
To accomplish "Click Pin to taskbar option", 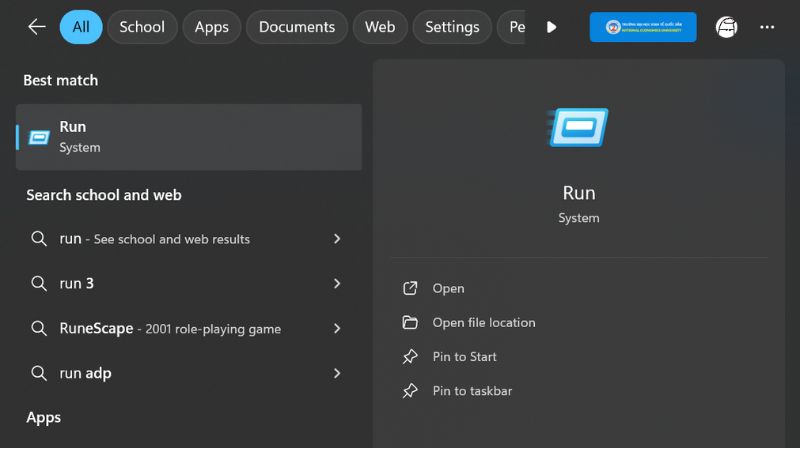I will click(x=472, y=391).
